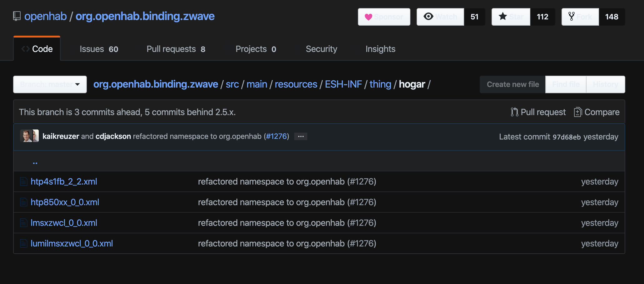Screen dimensions: 644x284
Task: Open the openhab organization link
Action: (x=46, y=16)
